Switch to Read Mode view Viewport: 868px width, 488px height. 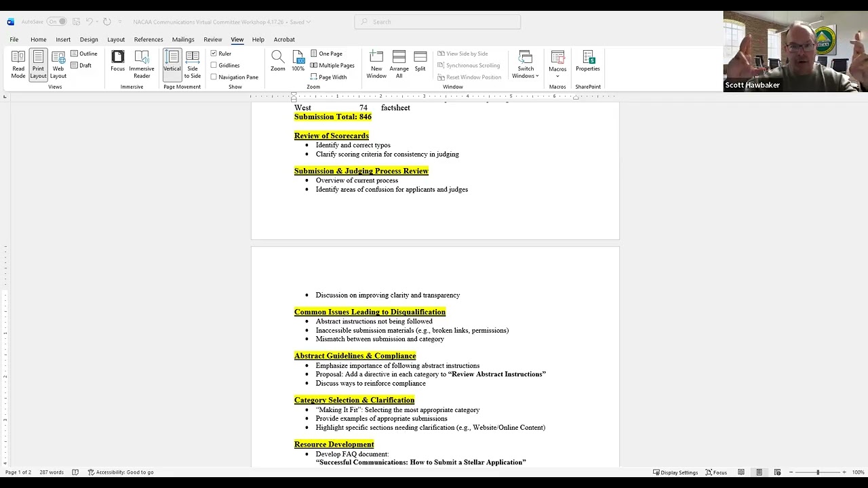pos(18,65)
